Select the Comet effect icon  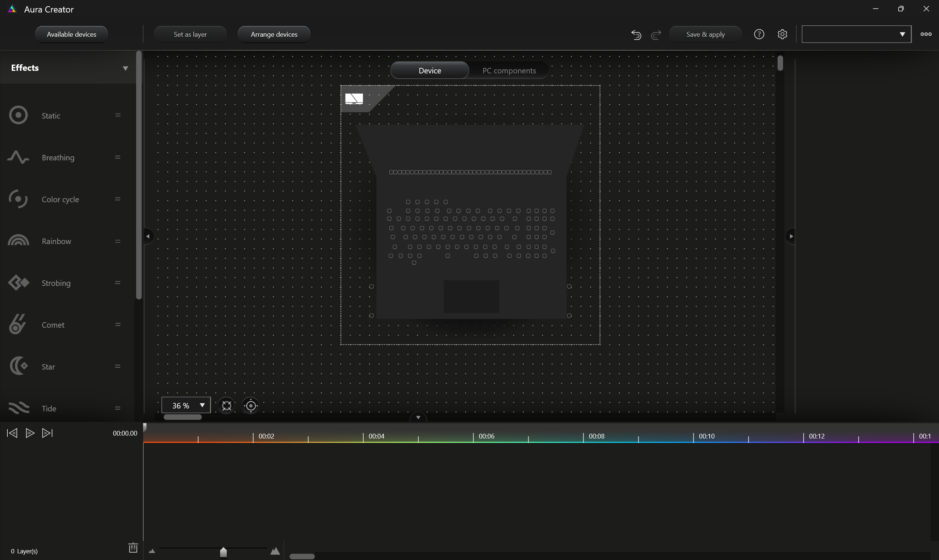[18, 324]
